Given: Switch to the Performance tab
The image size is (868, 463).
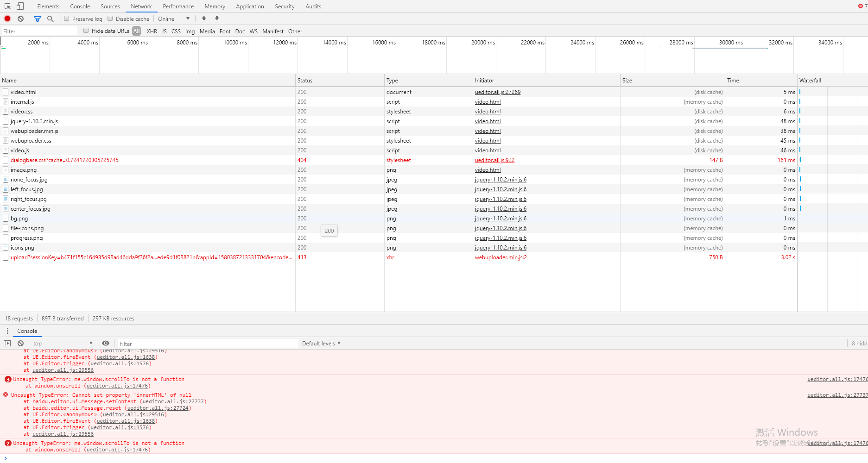Looking at the screenshot, I should tap(178, 6).
